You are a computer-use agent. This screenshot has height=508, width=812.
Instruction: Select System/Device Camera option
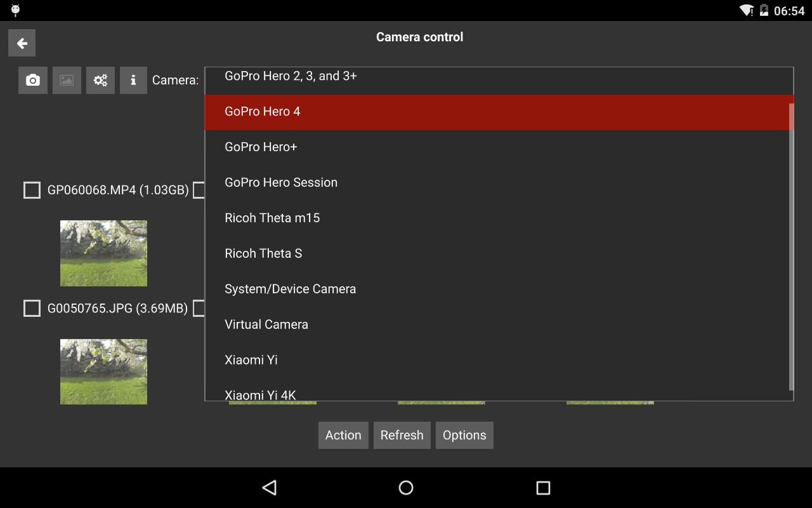[499, 290]
